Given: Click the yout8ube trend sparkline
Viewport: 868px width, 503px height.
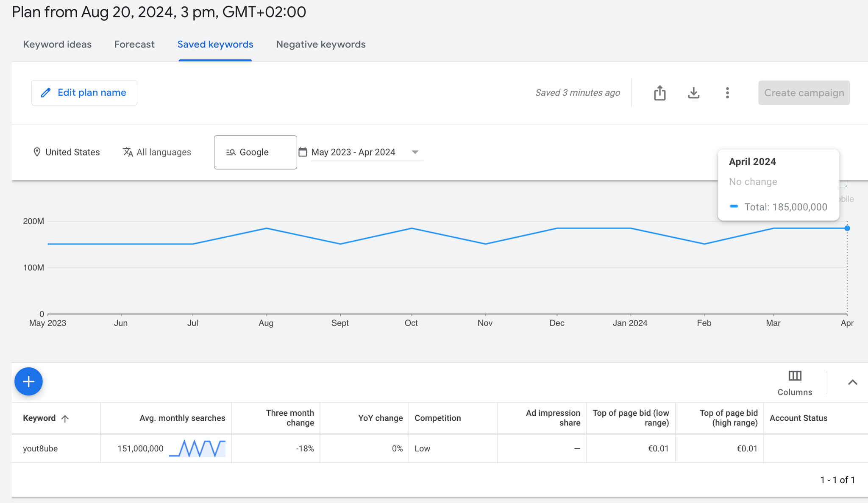Looking at the screenshot, I should pyautogui.click(x=197, y=448).
